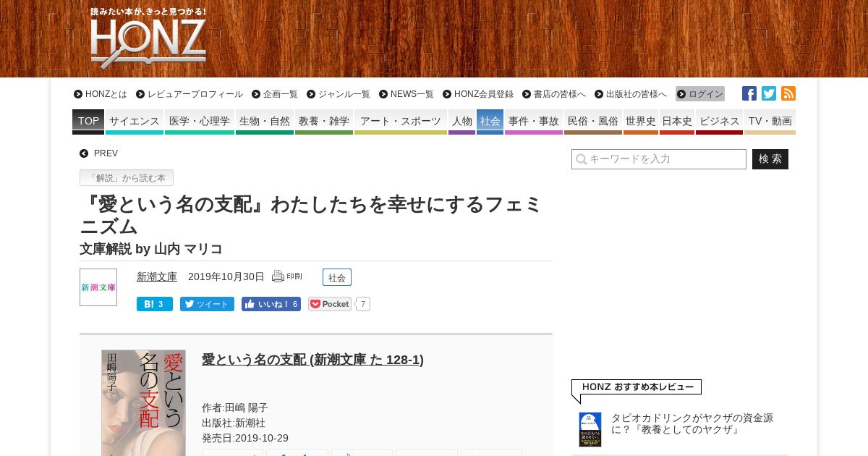
Task: Open HONZ Facebook page icon
Action: pos(749,93)
